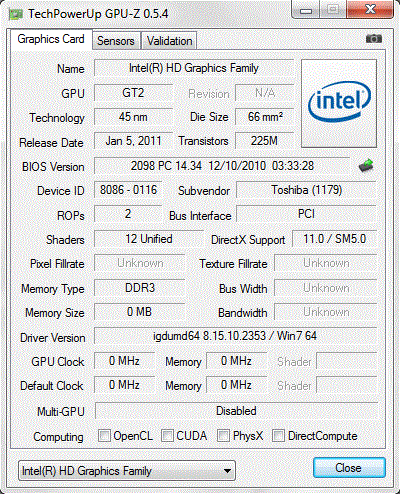Toggle the CUDA checkbox
Screen dimensions: 400x494
click(167, 436)
